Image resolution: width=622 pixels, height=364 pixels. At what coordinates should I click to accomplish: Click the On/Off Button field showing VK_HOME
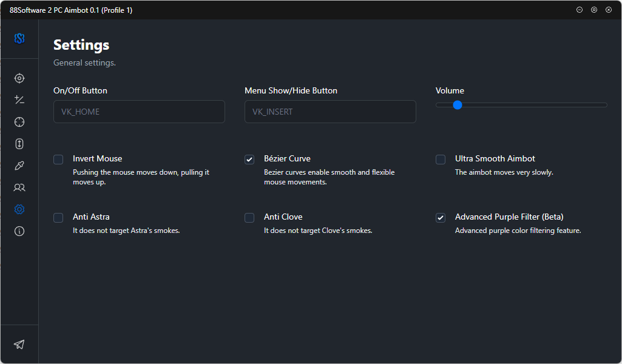pyautogui.click(x=139, y=112)
